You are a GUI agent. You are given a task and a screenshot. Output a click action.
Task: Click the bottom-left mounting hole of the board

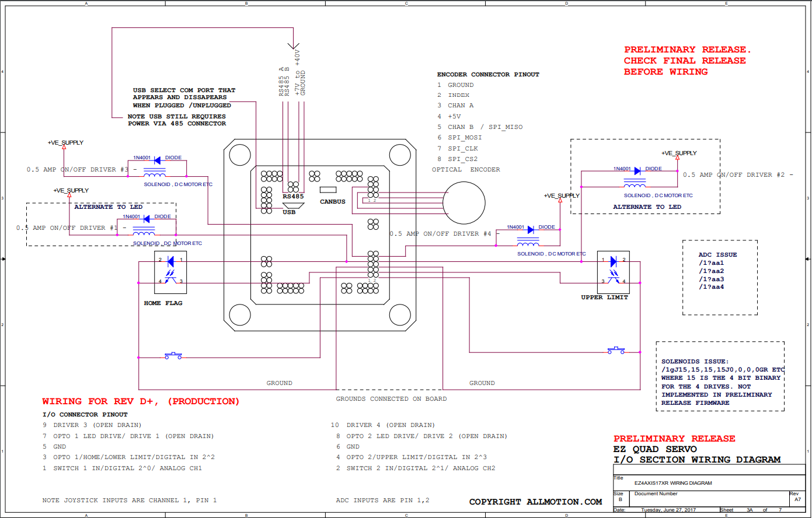click(240, 314)
